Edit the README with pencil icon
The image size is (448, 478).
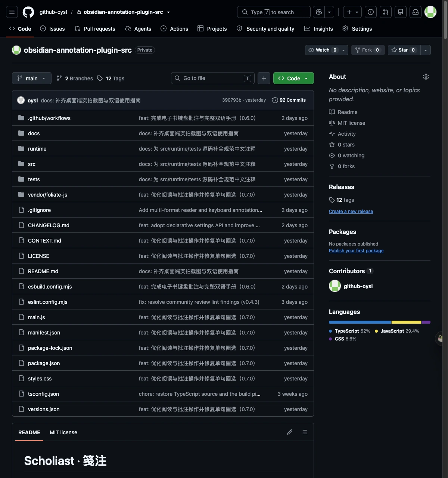coord(290,432)
